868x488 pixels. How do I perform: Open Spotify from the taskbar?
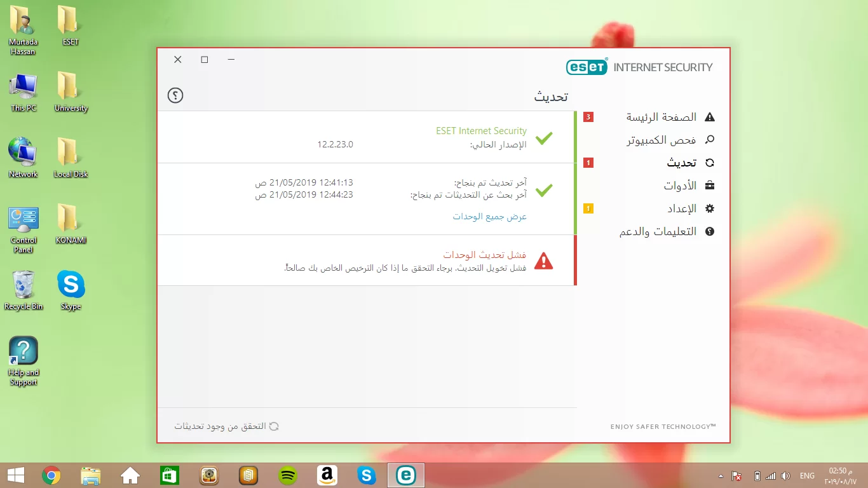[288, 475]
